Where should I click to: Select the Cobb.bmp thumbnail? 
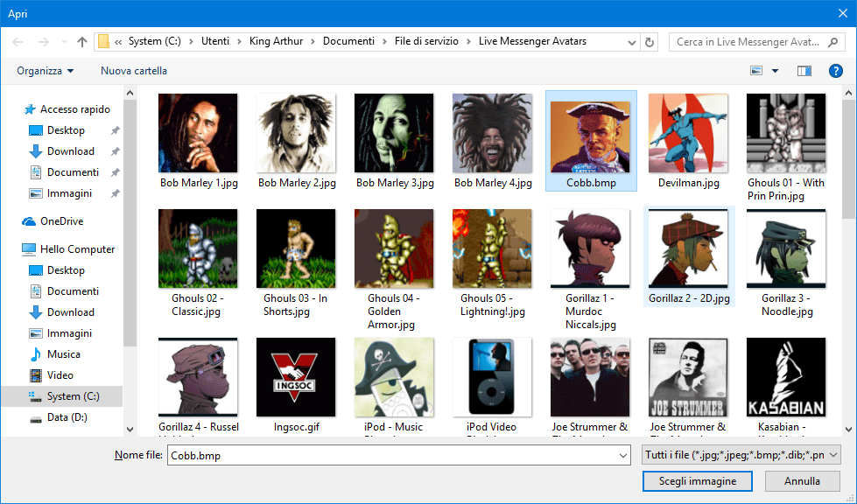pos(590,137)
